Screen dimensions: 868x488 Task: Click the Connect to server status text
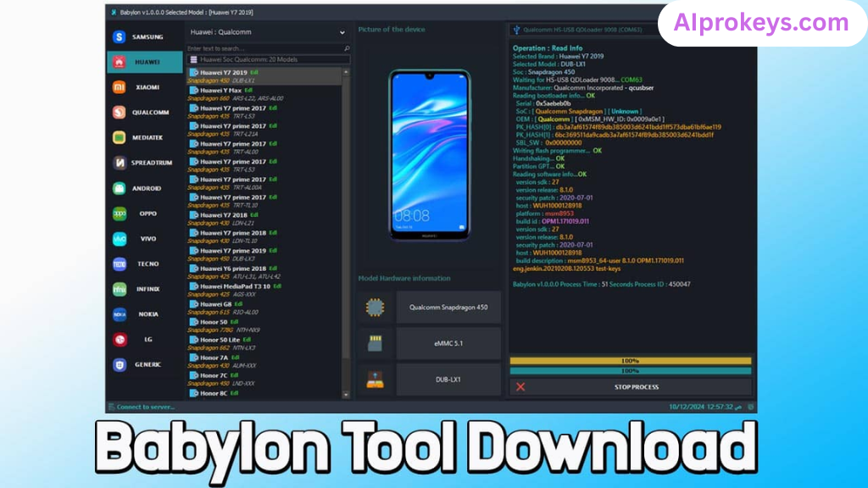[x=146, y=407]
